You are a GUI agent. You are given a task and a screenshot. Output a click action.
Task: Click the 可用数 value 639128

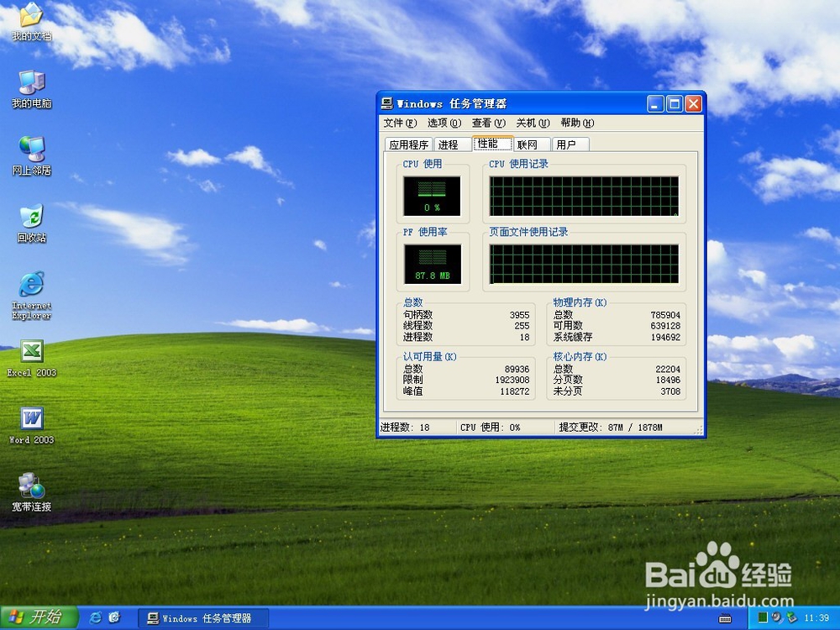point(665,326)
